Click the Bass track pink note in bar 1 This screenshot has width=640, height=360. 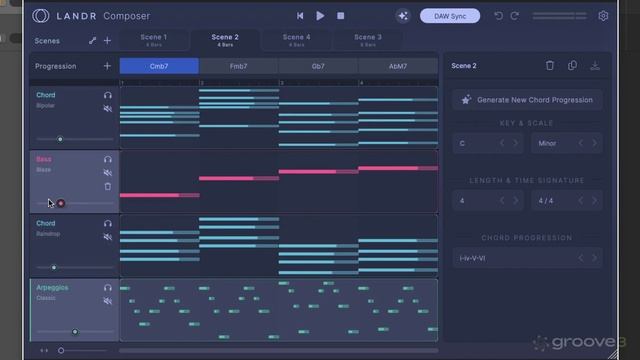[160, 196]
